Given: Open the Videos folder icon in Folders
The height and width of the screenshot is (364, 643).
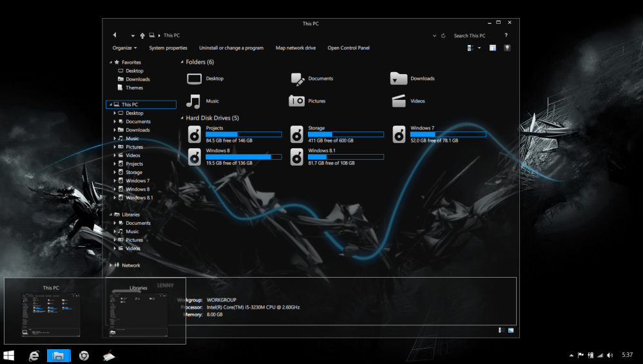Looking at the screenshot, I should coord(399,101).
